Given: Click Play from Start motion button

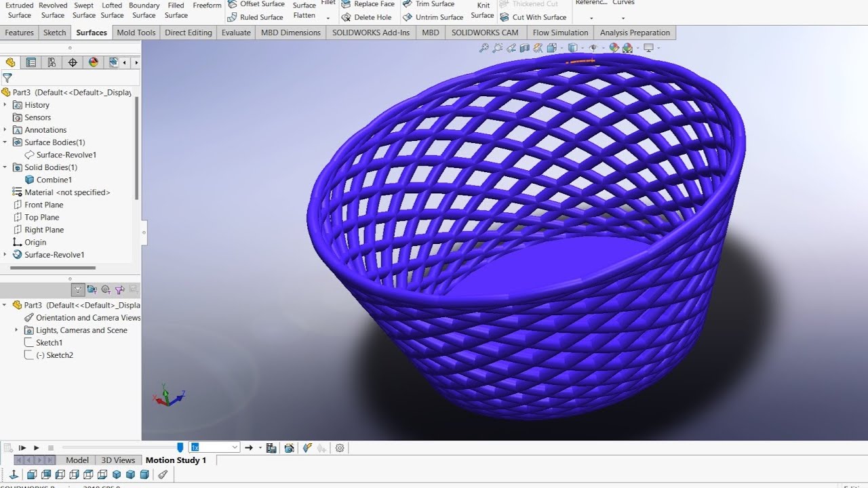Looking at the screenshot, I should (22, 448).
